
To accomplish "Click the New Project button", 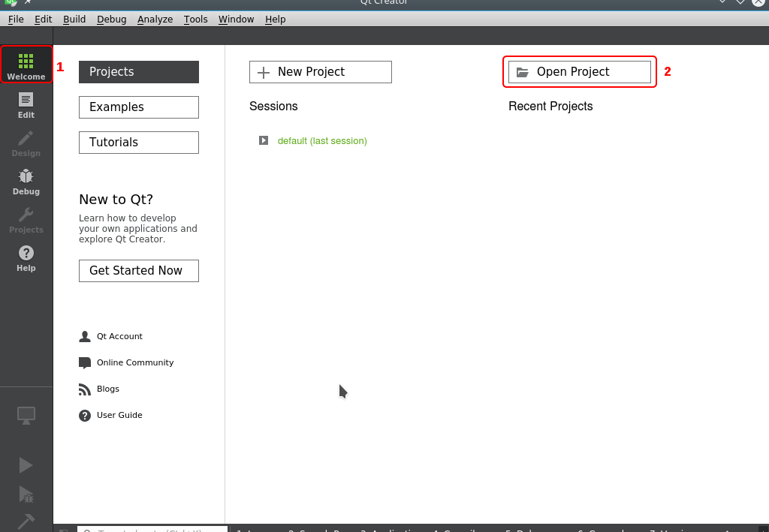I will click(320, 72).
